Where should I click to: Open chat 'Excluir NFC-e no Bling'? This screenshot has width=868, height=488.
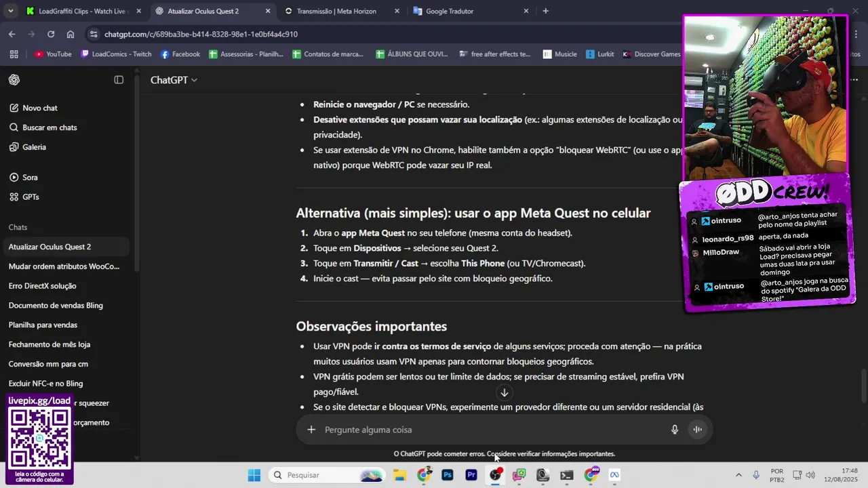point(66,384)
